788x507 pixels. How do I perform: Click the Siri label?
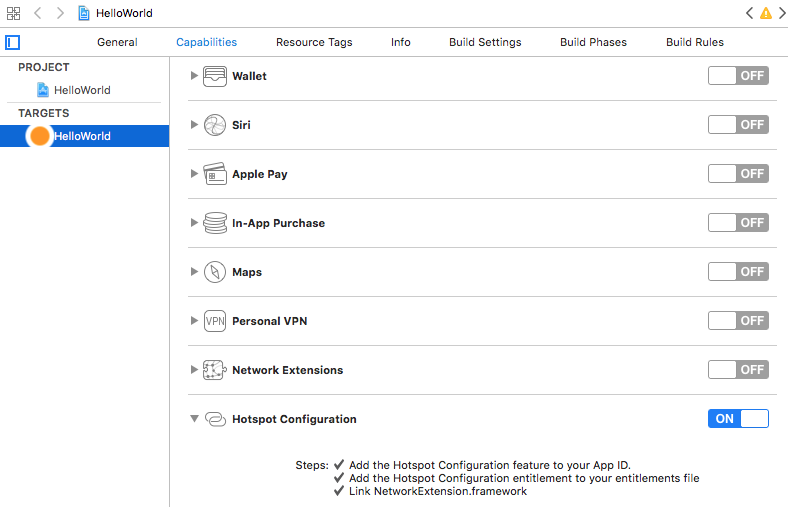[x=241, y=125]
